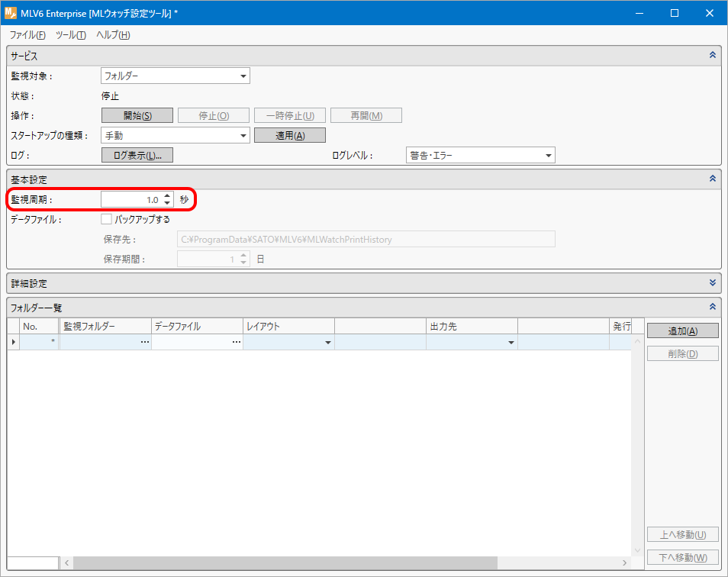Open the 出力先 cell dropdown

(511, 343)
